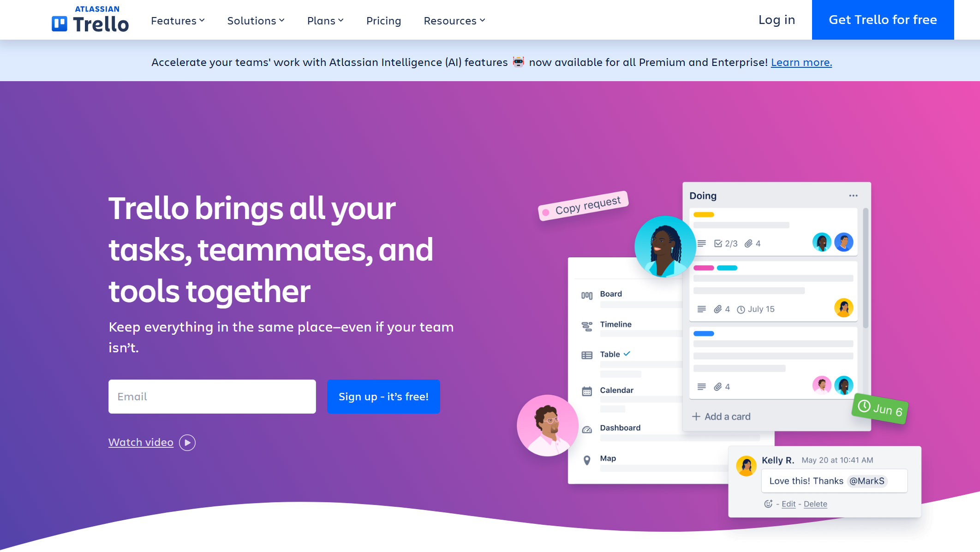This screenshot has width=980, height=552.
Task: Click the Dashboard view icon
Action: [586, 428]
